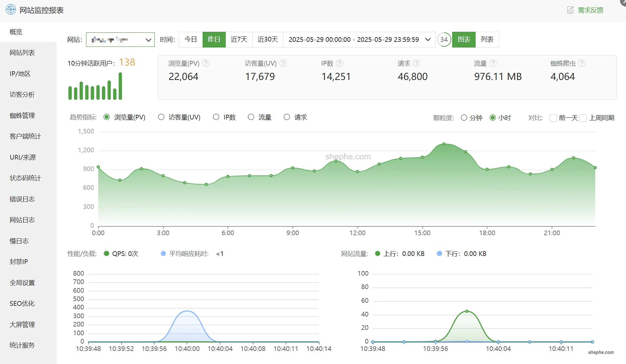
Task: Open 错误日志 in the sidebar menu
Action: point(22,199)
